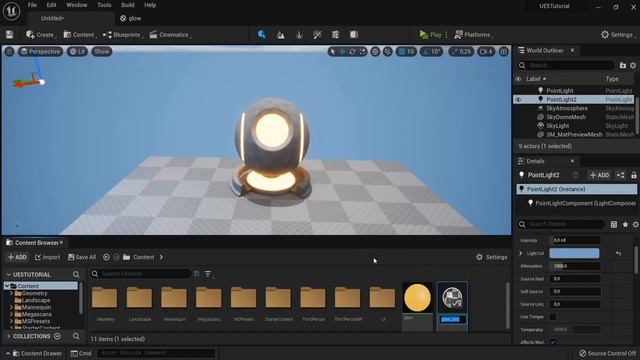Click Save All in Content Browser
Screen dimensions: 640x360
(x=82, y=257)
